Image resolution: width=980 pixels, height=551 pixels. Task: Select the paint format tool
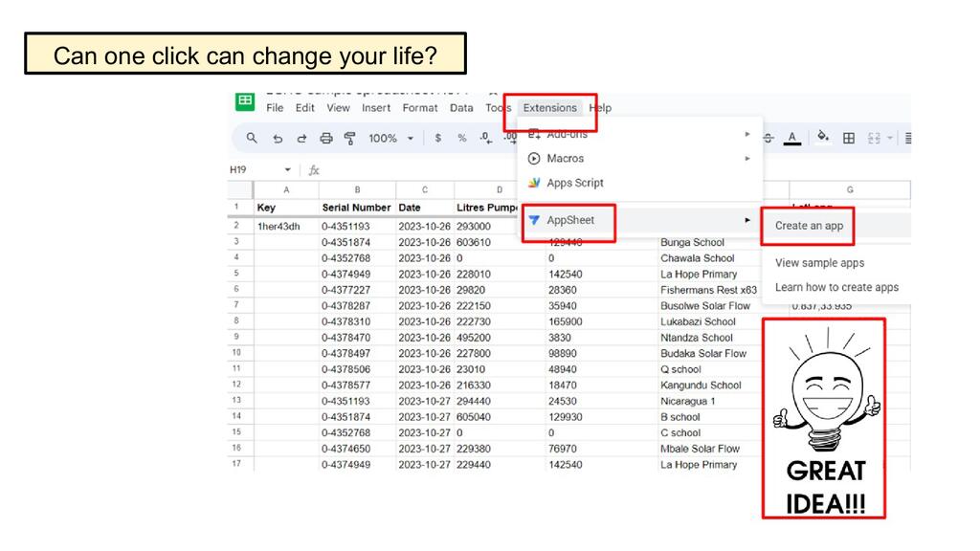click(349, 138)
